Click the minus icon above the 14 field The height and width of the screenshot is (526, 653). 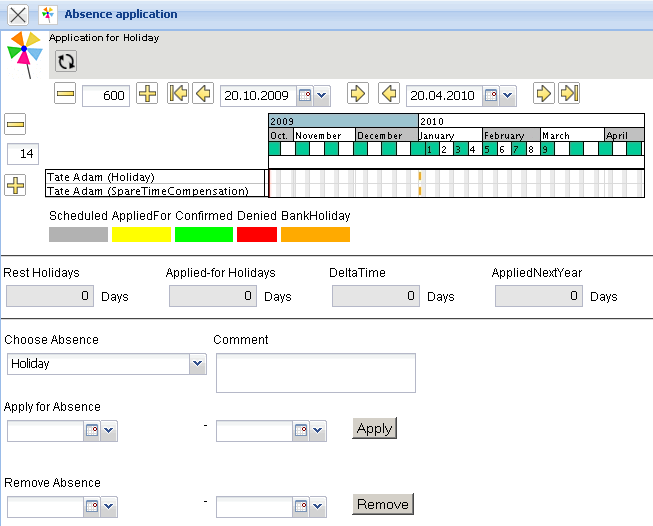click(15, 125)
